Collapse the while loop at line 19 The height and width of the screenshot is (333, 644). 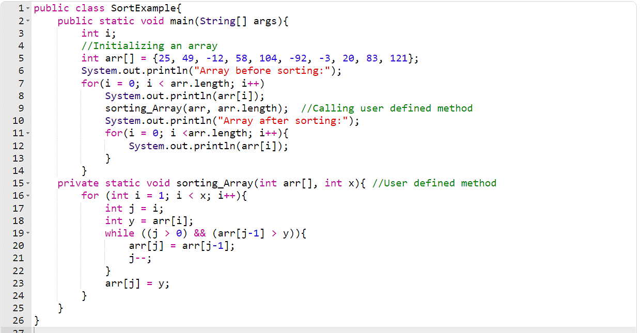click(x=27, y=233)
